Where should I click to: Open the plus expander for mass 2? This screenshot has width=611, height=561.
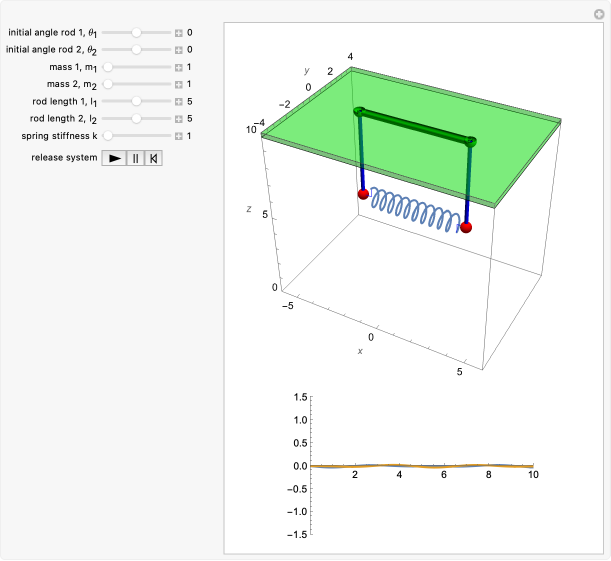coord(178,84)
